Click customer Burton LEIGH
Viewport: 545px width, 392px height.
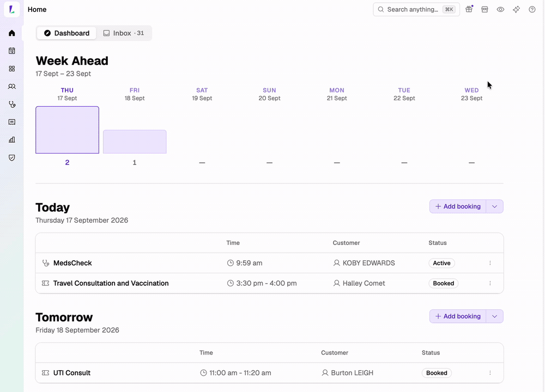(x=348, y=373)
